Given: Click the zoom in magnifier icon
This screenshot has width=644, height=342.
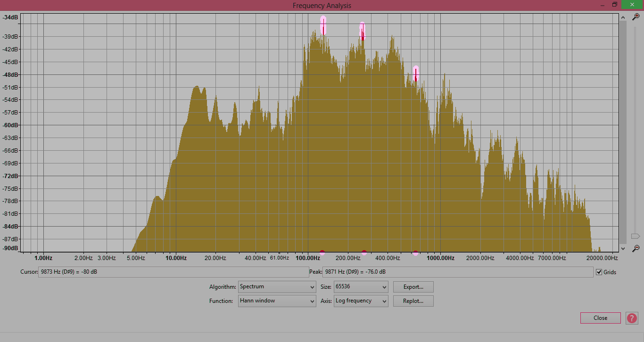Looking at the screenshot, I should pyautogui.click(x=636, y=17).
